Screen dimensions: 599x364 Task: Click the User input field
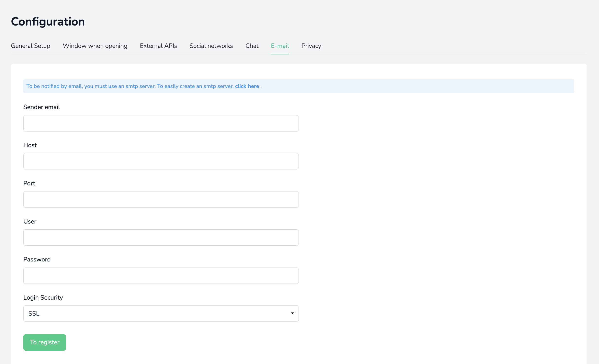[161, 237]
